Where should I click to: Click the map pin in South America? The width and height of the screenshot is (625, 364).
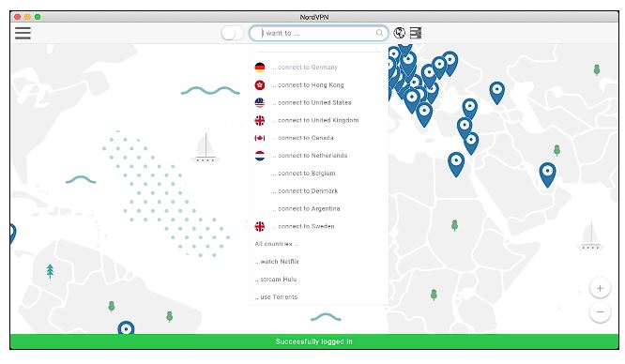(126, 327)
